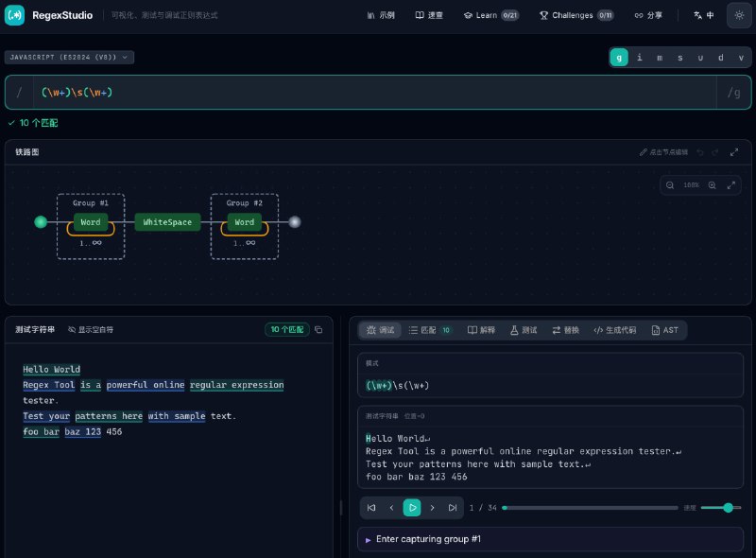
Task: Switch to the 生成代码 code generation tab
Action: (x=615, y=330)
